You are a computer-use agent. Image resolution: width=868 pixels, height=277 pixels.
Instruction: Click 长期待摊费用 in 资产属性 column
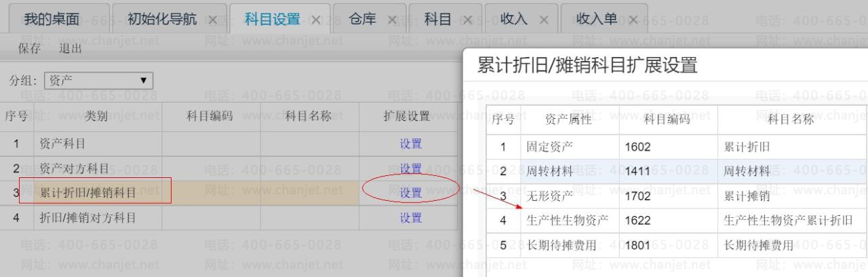coord(561,246)
